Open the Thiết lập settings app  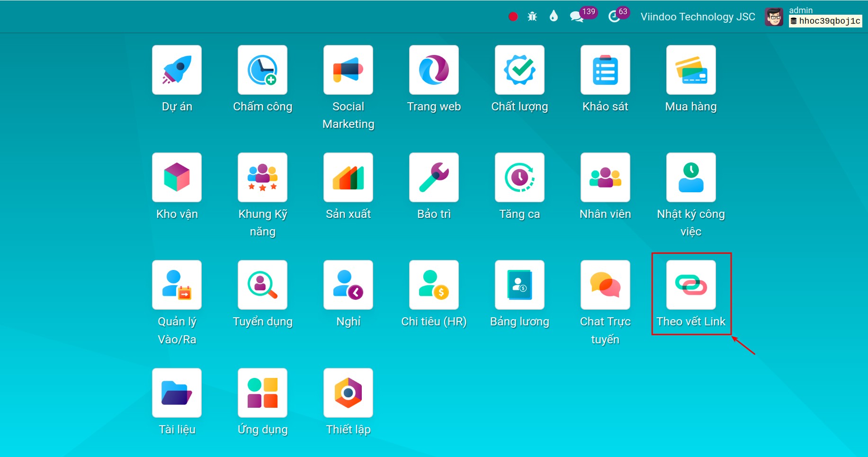click(348, 393)
